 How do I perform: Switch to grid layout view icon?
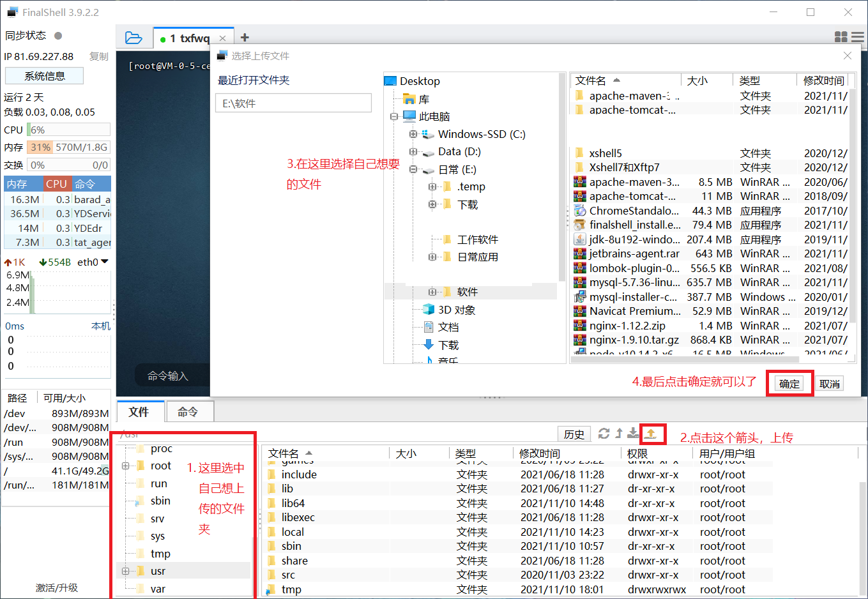pyautogui.click(x=841, y=37)
